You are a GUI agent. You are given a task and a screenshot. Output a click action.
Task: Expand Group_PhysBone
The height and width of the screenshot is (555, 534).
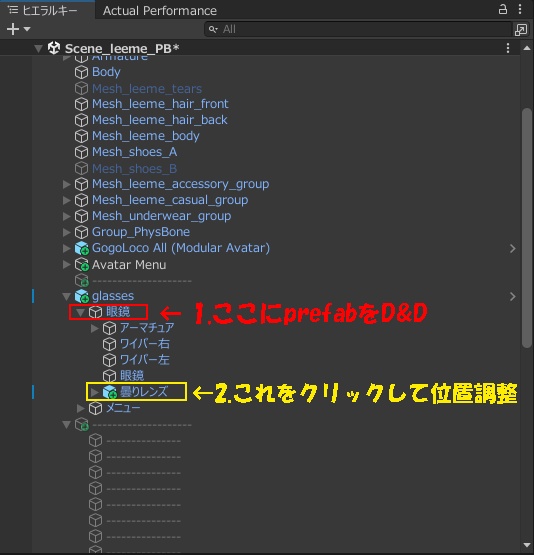67,232
